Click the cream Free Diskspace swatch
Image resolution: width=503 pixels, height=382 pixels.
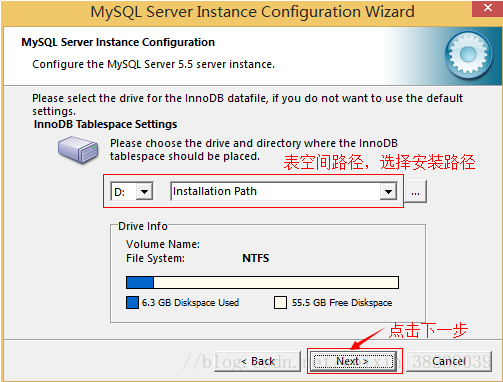(280, 303)
